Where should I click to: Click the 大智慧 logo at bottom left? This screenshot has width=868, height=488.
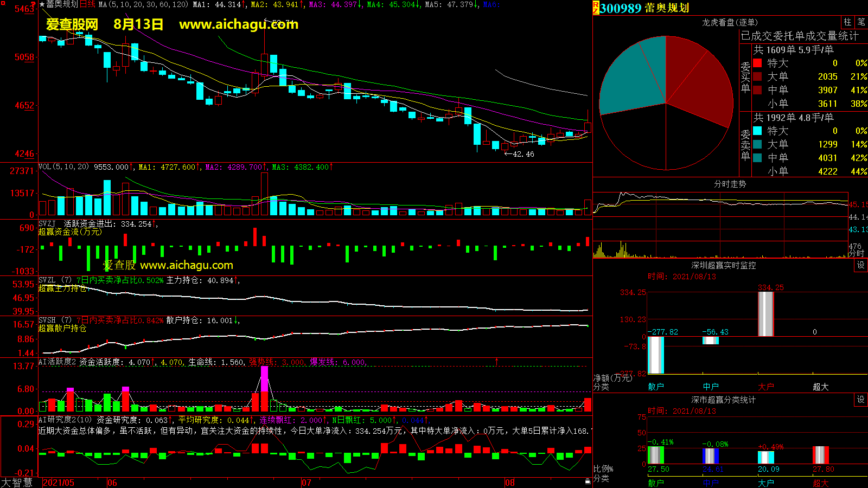tap(17, 483)
